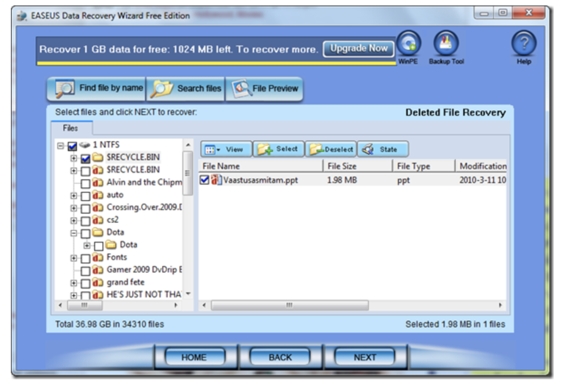Uncheck the Vaastusasmitam.ppt file checkbox
Screen dimensions: 571x392
click(205, 180)
